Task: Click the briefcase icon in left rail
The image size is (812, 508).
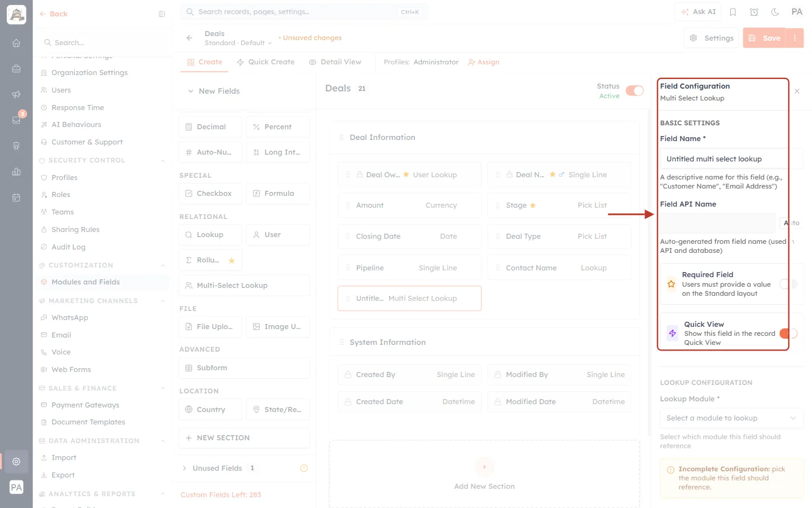Action: [x=16, y=68]
